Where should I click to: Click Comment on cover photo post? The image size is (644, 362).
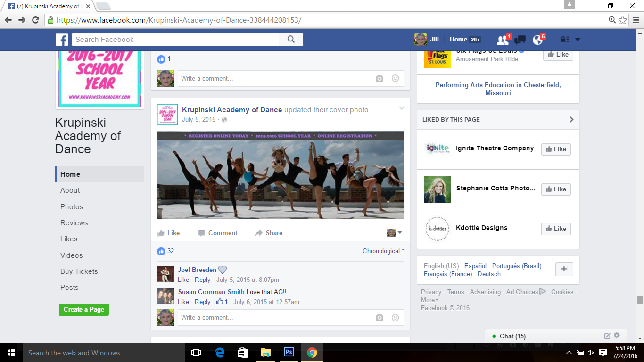[218, 233]
